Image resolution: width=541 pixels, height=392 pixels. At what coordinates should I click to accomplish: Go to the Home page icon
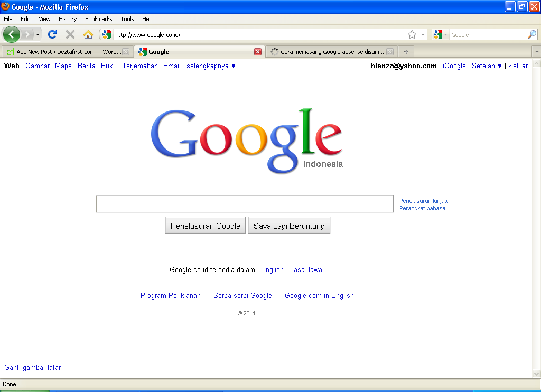88,34
